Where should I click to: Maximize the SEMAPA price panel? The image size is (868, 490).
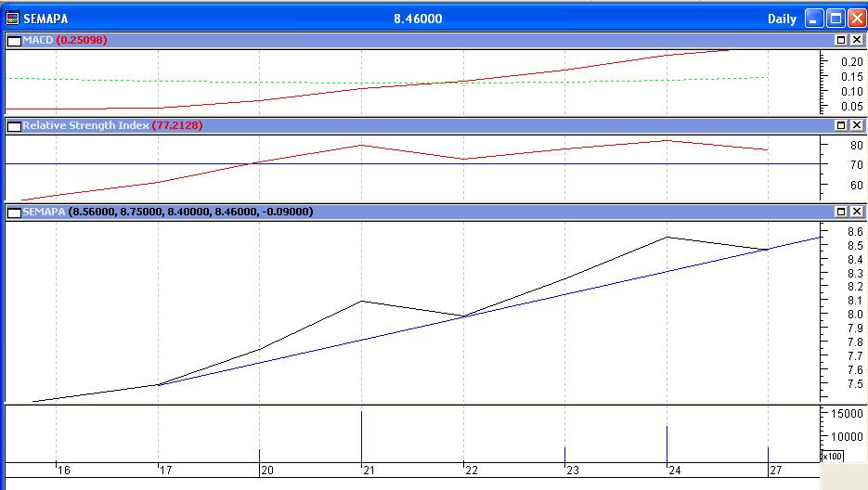(x=840, y=212)
